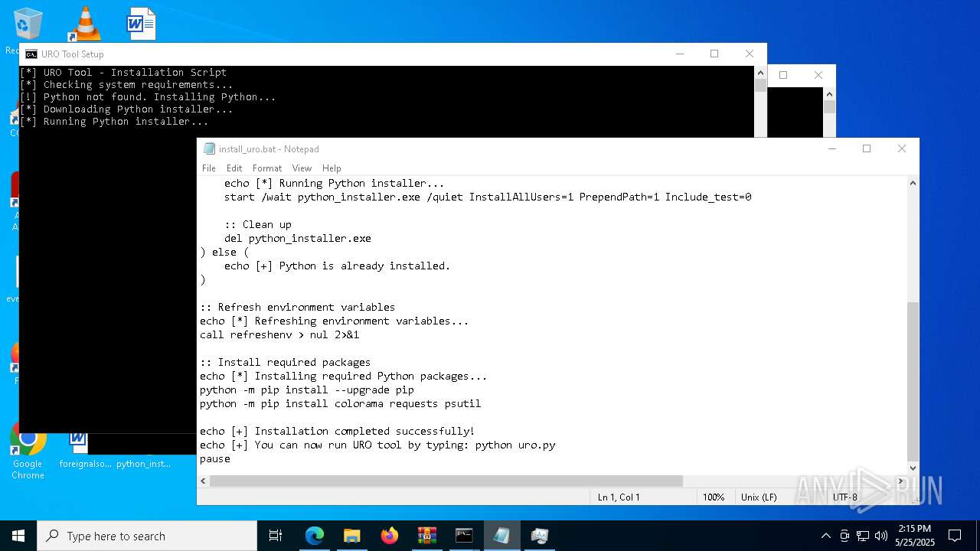Open the volume control tray icon
This screenshot has width=980, height=551.
pyautogui.click(x=880, y=536)
